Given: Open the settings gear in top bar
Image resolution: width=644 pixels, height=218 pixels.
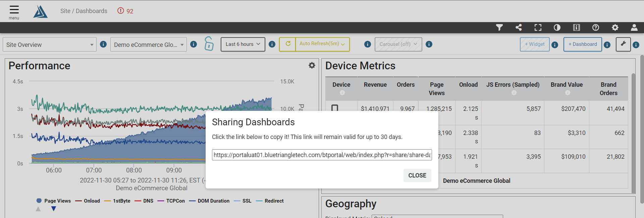Looking at the screenshot, I should click(615, 27).
